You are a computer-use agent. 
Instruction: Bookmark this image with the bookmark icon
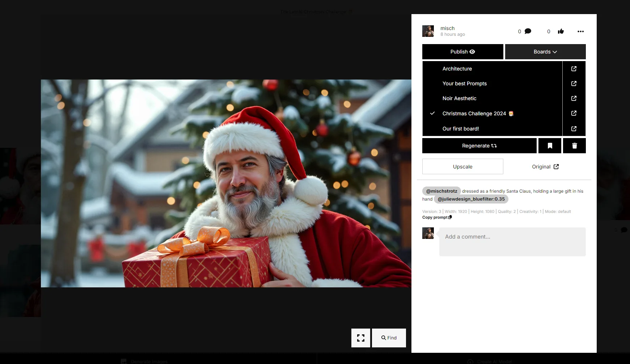click(550, 146)
